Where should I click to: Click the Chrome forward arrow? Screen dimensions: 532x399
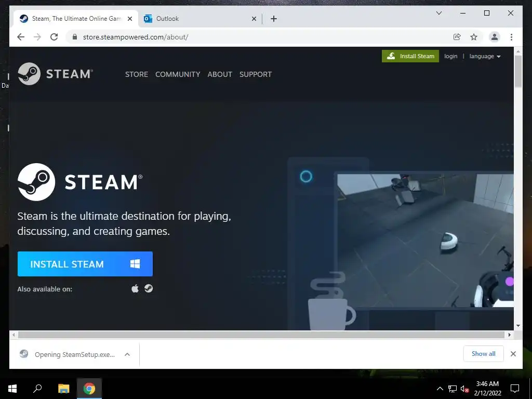[37, 37]
